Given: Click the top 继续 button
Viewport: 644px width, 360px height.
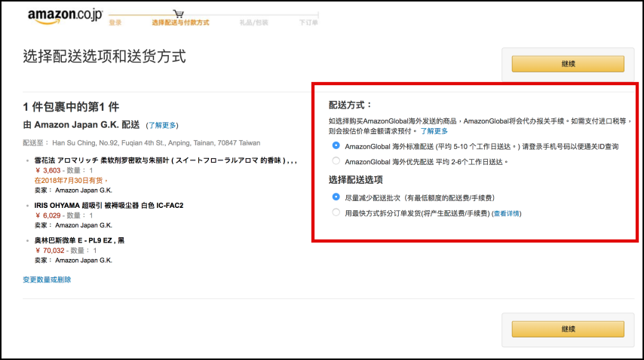Looking at the screenshot, I should pos(568,64).
